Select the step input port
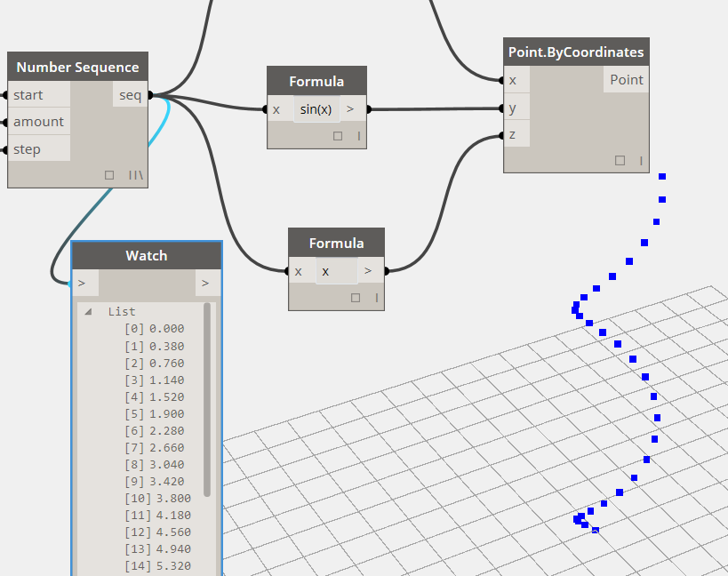Viewport: 728px width, 576px height. point(39,149)
